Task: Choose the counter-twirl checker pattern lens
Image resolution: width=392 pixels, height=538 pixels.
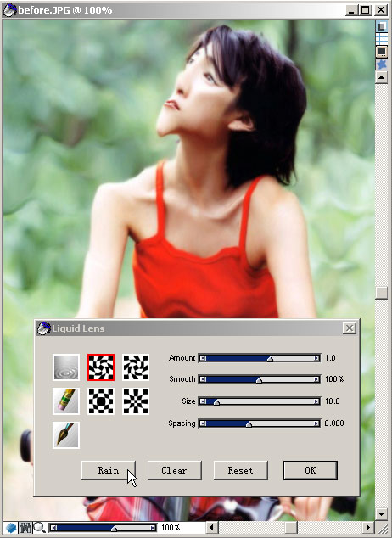Action: tap(136, 367)
